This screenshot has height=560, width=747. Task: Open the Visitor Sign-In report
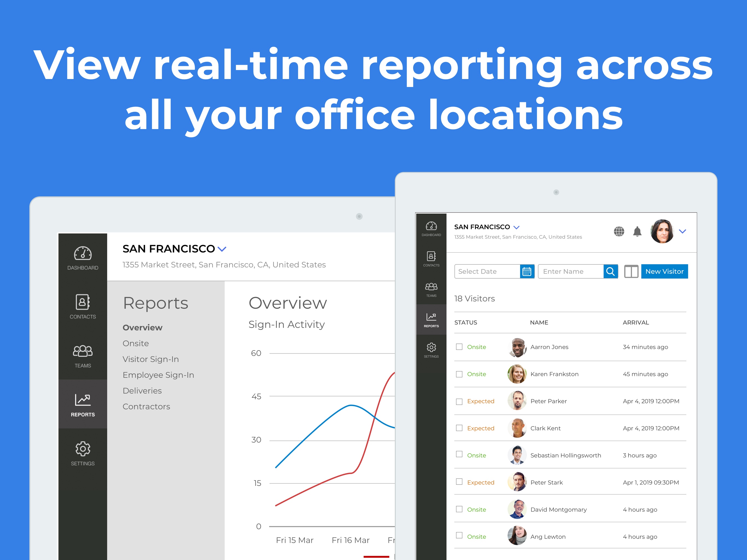[x=151, y=359]
